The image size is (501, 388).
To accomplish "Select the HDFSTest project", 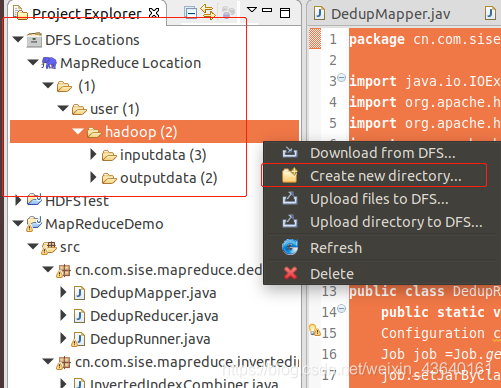I will [x=77, y=201].
